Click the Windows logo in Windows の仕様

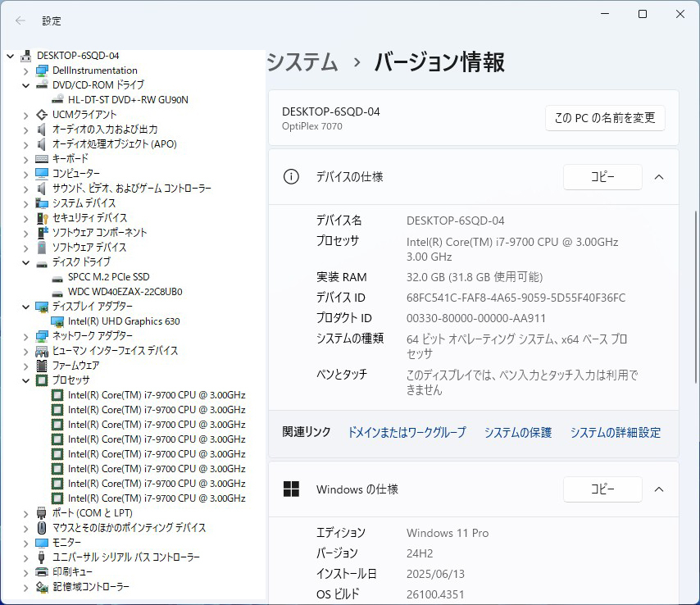point(291,489)
